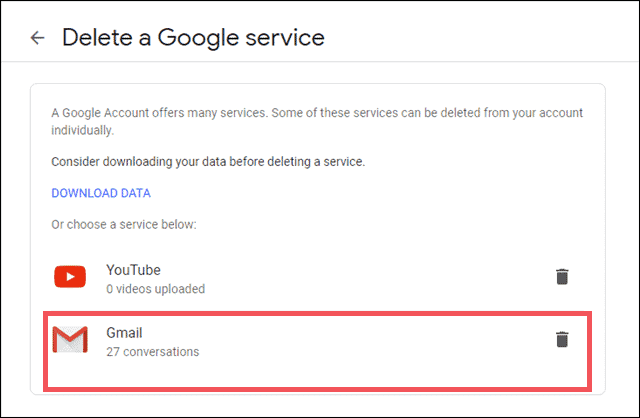The height and width of the screenshot is (418, 640).
Task: Select the Gmail service name
Action: (x=126, y=332)
